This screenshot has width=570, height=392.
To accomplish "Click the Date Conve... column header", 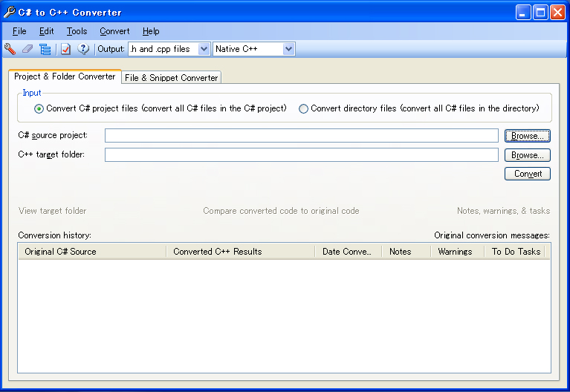I will pyautogui.click(x=349, y=252).
